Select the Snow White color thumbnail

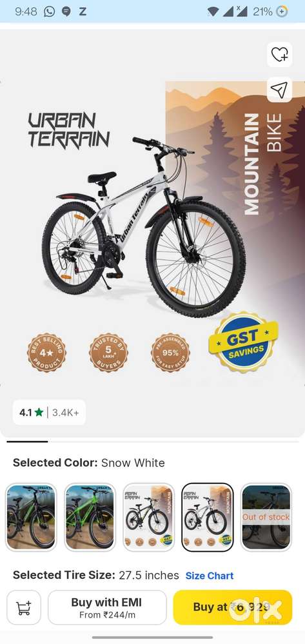click(x=208, y=517)
